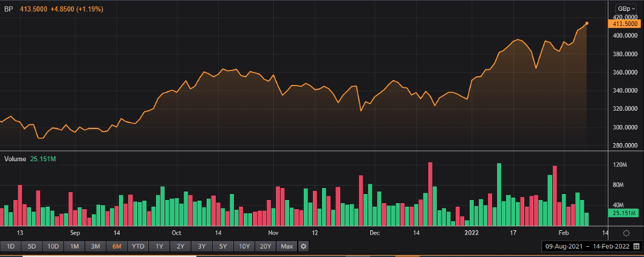This screenshot has width=644, height=257.
Task: Switch range to 20Y
Action: (x=266, y=246)
